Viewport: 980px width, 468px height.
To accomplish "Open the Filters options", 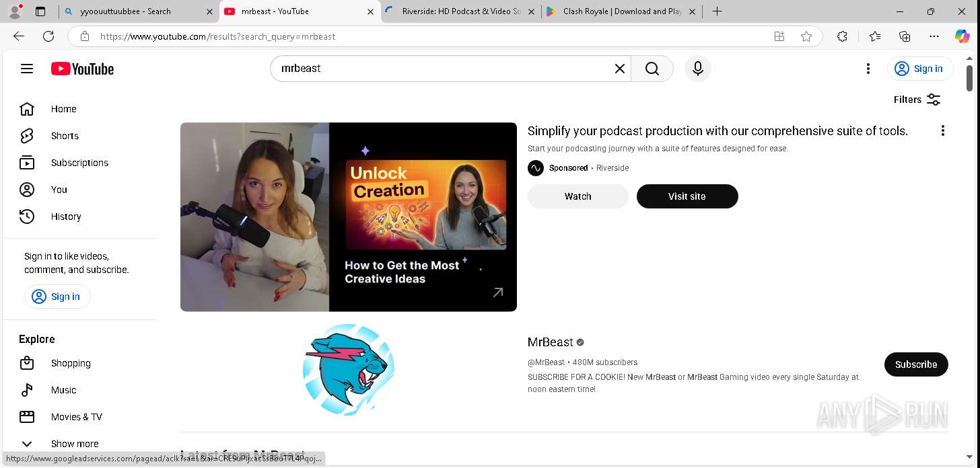I will [x=917, y=100].
